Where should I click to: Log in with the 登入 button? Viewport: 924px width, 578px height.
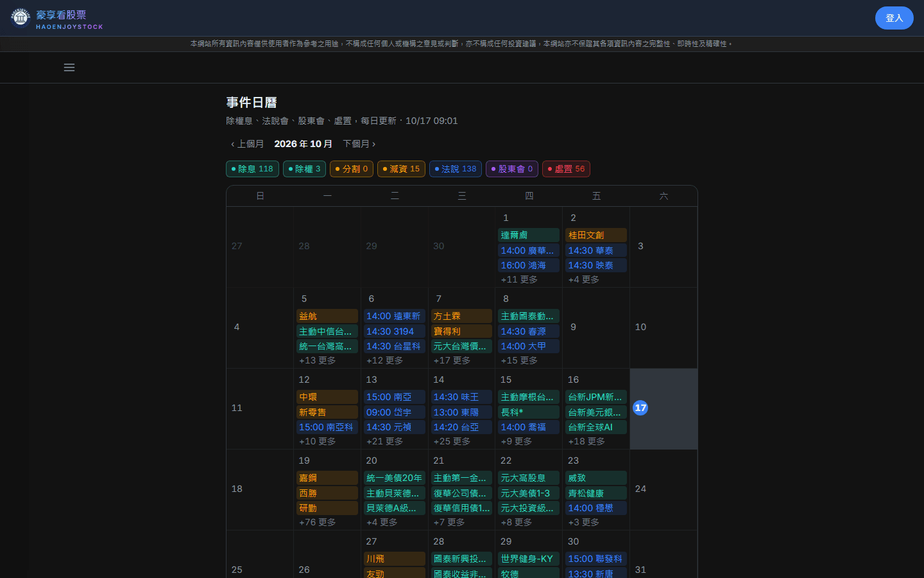(894, 18)
